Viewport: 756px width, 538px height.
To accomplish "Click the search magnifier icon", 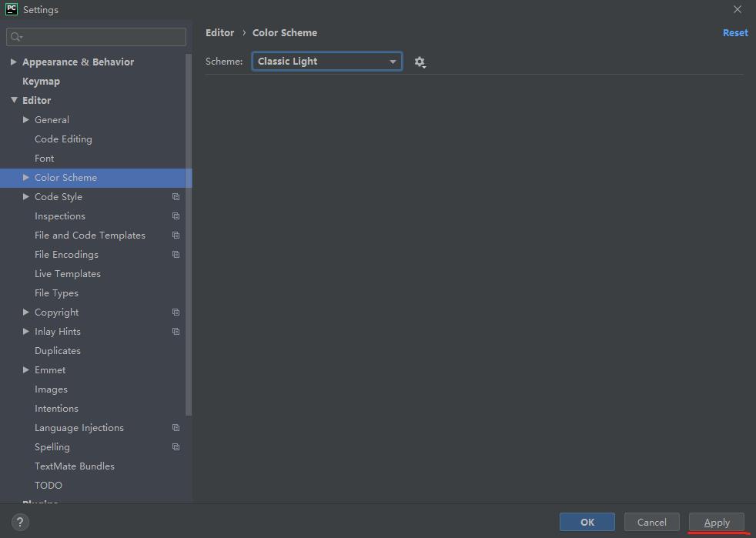I will click(16, 37).
